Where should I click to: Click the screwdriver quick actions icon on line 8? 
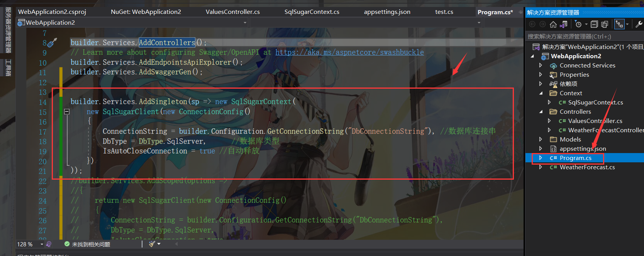click(53, 42)
